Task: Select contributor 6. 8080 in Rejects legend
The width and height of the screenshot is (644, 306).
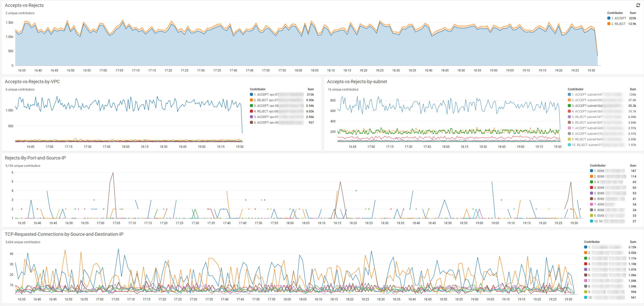Action: point(599,199)
